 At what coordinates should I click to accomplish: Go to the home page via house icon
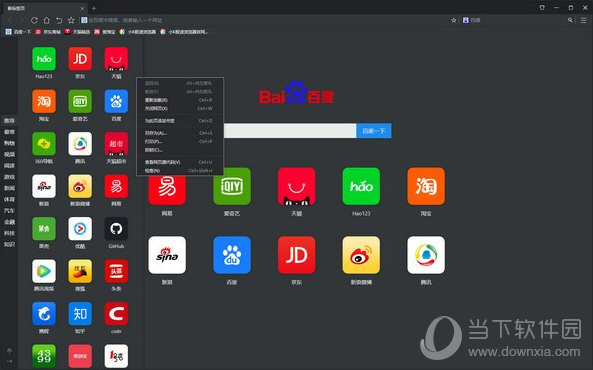point(47,20)
